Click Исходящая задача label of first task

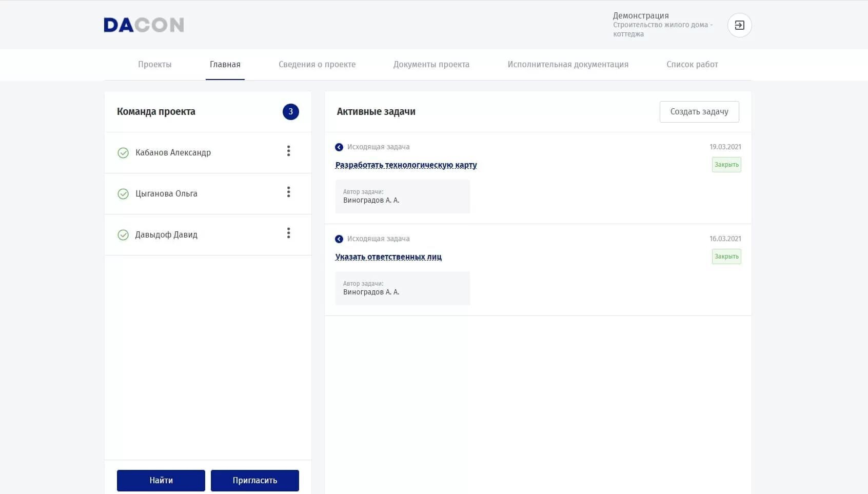379,147
